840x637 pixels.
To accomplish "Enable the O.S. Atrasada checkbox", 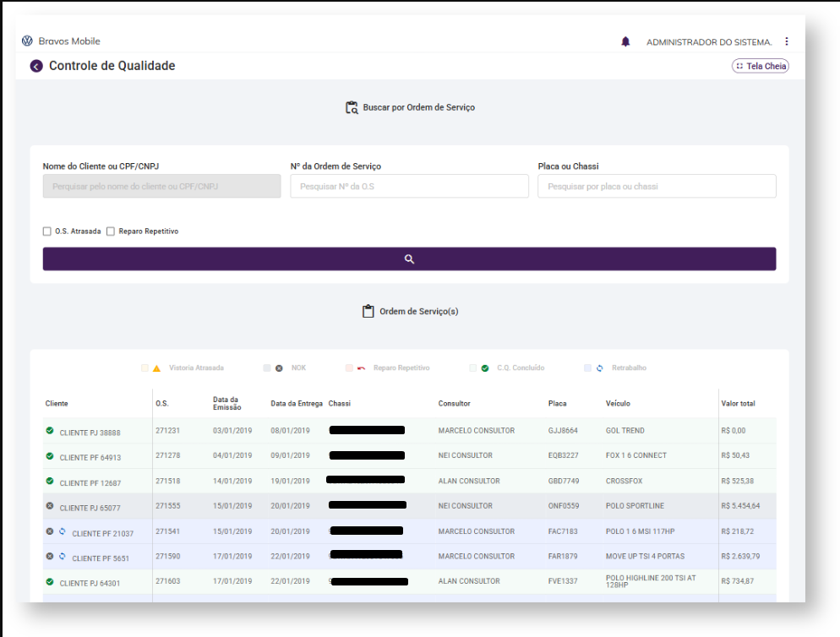I will click(x=47, y=231).
